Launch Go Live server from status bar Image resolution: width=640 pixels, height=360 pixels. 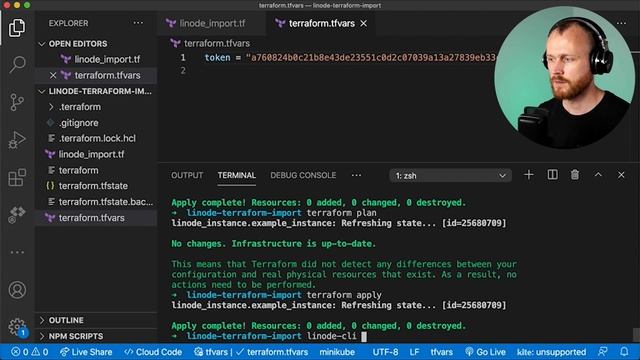pos(485,352)
